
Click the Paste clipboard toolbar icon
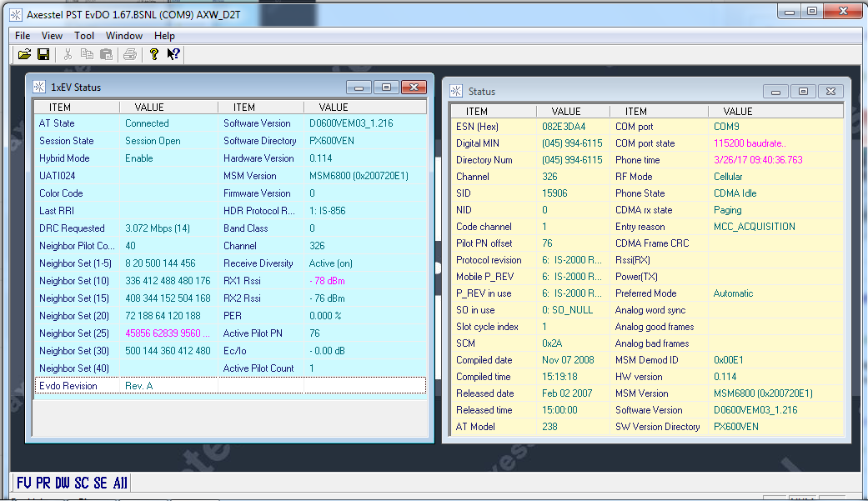[106, 54]
